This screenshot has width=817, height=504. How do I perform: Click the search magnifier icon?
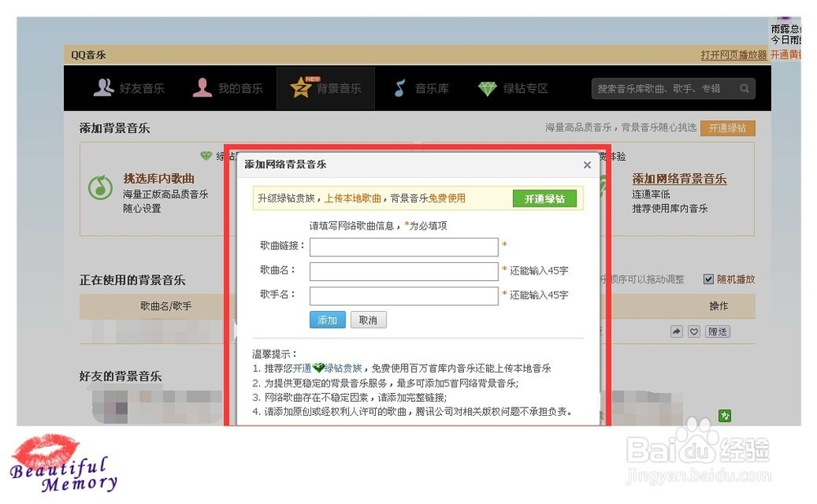point(744,88)
